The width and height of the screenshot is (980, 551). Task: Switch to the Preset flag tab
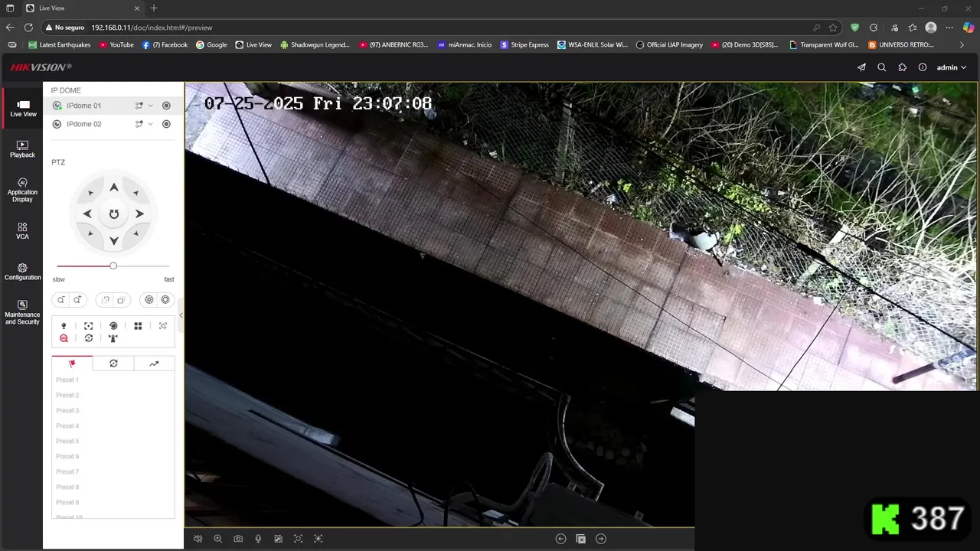pyautogui.click(x=72, y=364)
